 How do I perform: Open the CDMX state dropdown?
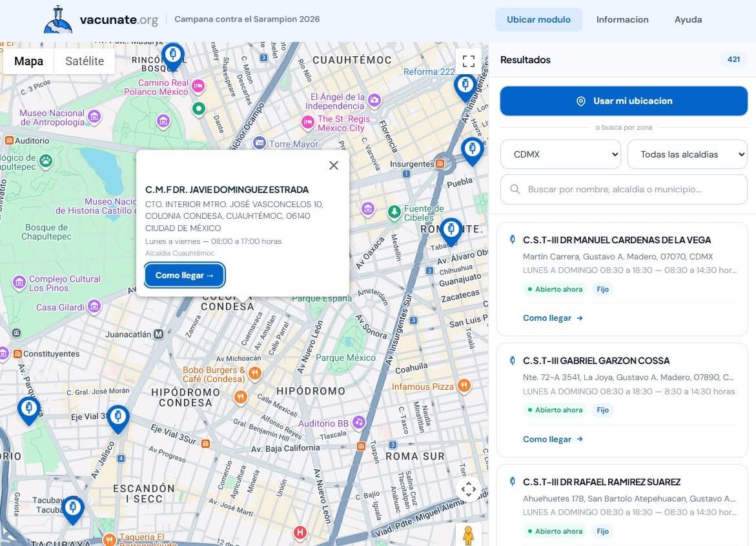(560, 154)
